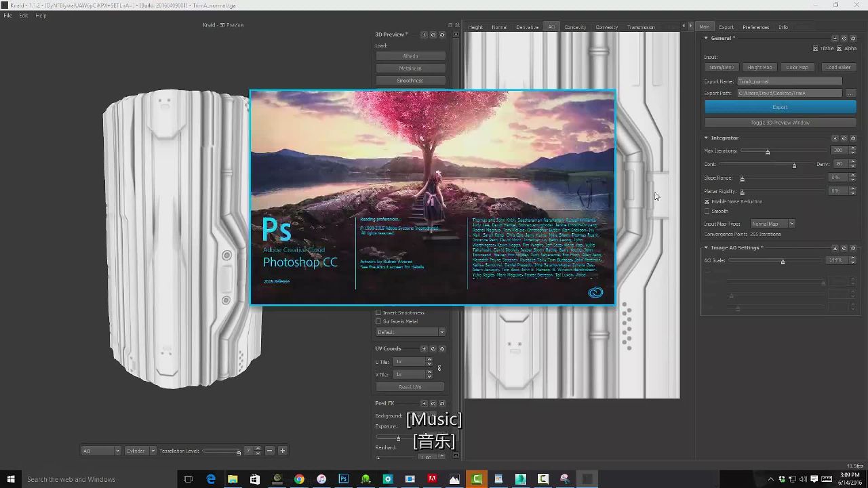Open Task View on the taskbar

coord(188,479)
